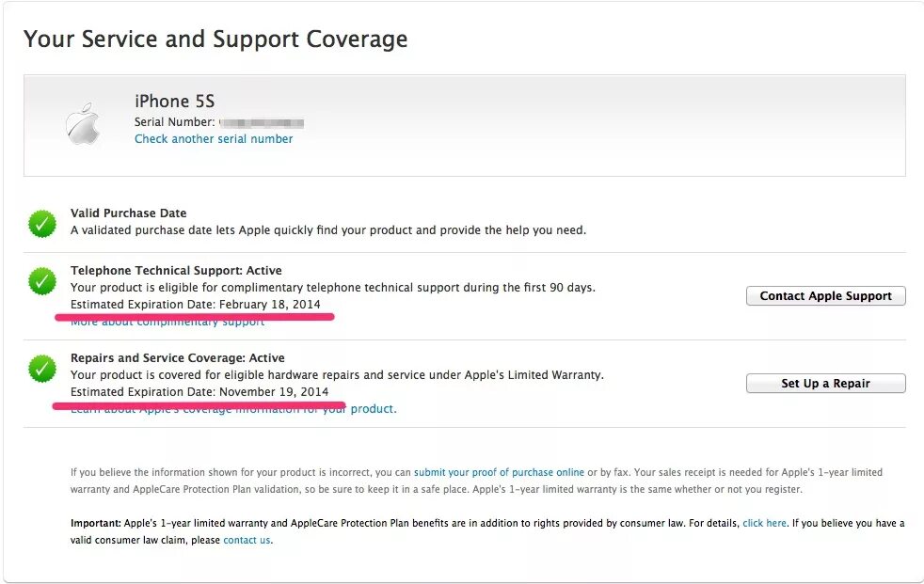The width and height of the screenshot is (924, 584).
Task: Click the February 18, 2014 expiration date
Action: pyautogui.click(x=270, y=305)
